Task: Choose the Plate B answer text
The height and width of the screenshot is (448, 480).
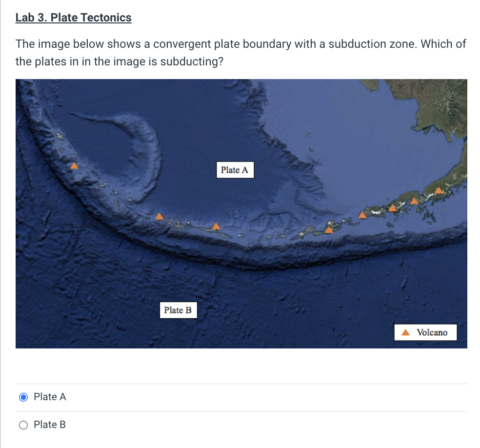Action: [x=50, y=425]
